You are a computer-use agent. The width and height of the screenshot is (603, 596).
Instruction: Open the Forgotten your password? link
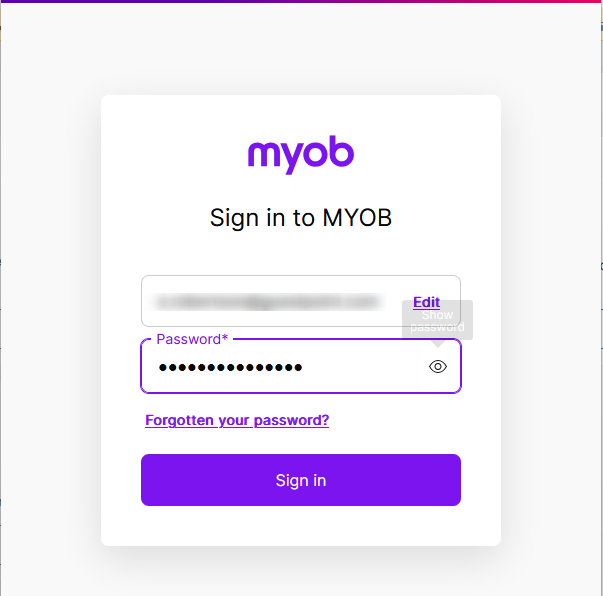[237, 420]
